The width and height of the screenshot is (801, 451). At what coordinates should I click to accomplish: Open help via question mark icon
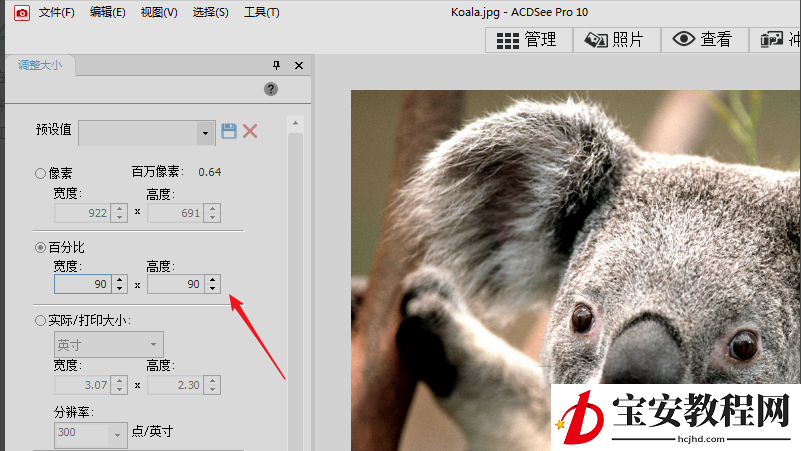tap(271, 89)
